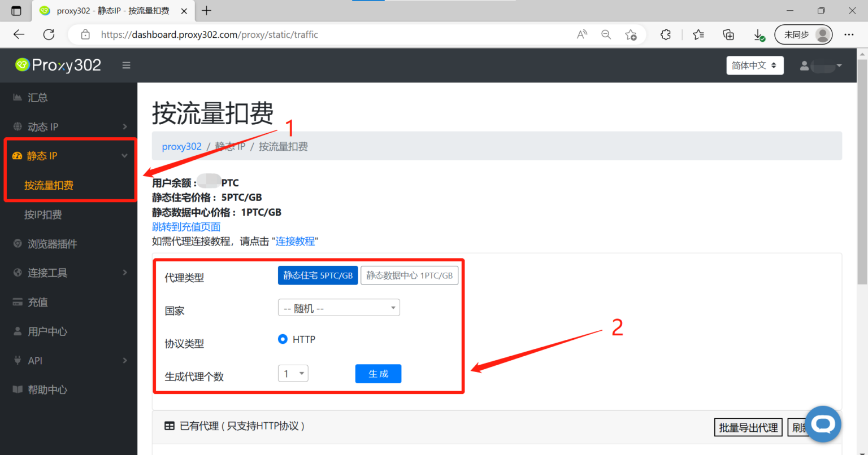Collapse the sidebar with the hamburger icon

click(125, 65)
